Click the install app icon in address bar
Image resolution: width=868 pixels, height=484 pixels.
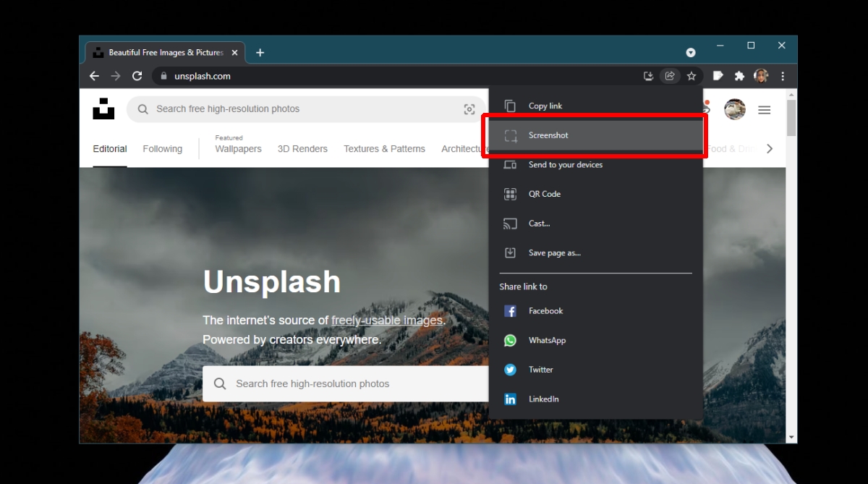[x=649, y=76]
